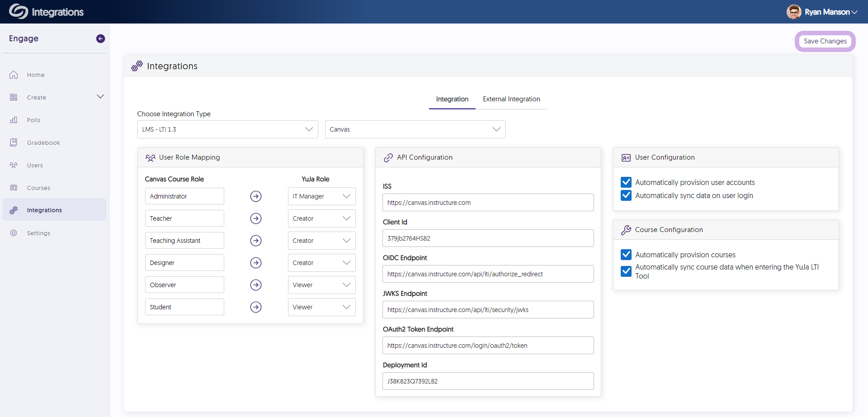Click the Integrations header title text
868x417 pixels.
[57, 12]
